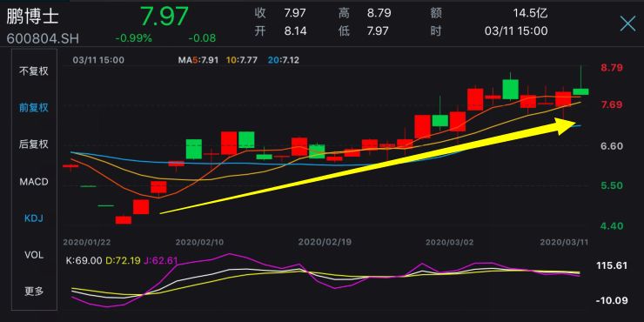Tap the 2020/02/10 date axis label
Screen dimensions: 644x322
click(199, 242)
